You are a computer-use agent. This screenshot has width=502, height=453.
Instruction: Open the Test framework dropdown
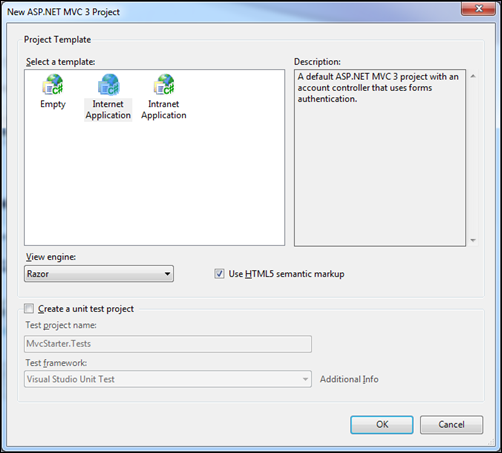[168, 379]
